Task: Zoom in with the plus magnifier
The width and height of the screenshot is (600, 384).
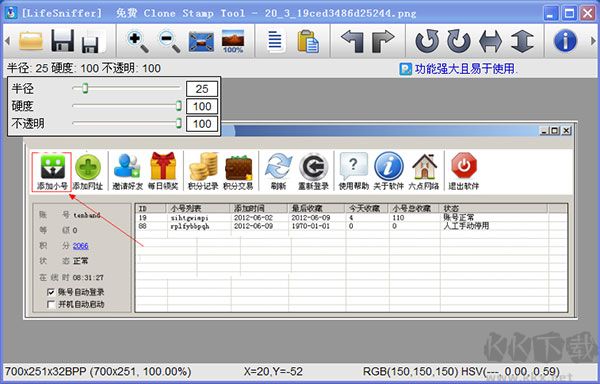Action: point(137,41)
